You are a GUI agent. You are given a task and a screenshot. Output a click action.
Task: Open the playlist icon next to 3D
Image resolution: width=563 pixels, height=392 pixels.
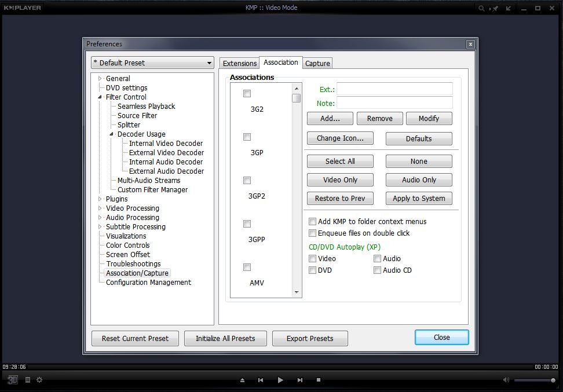(27, 380)
